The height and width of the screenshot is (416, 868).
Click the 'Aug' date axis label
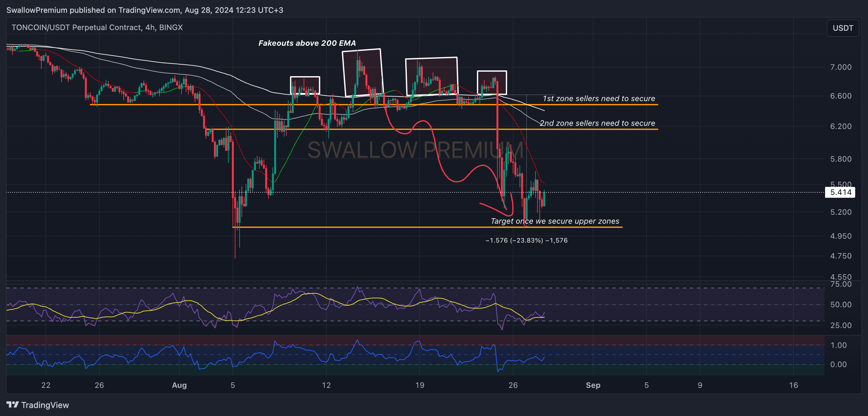coord(179,385)
